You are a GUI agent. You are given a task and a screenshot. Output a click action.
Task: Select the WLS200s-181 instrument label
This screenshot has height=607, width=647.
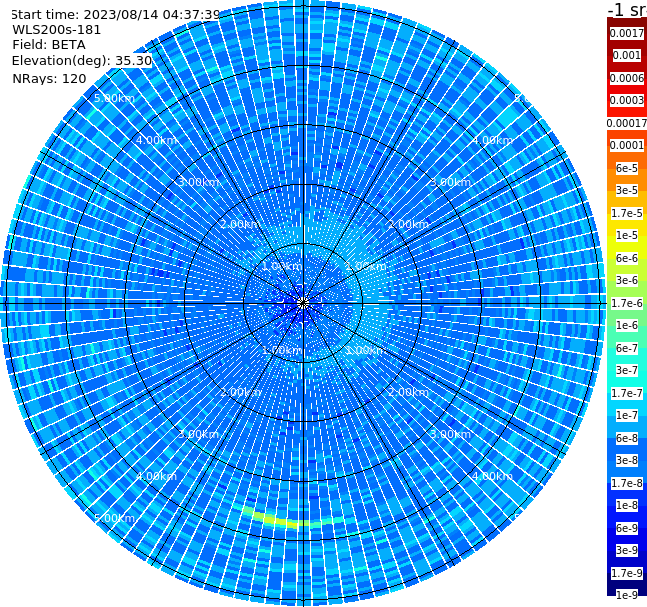click(57, 30)
